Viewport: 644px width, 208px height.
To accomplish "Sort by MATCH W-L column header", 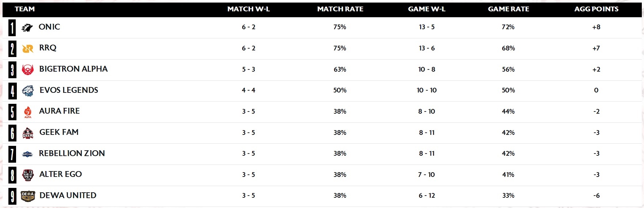I will (x=249, y=9).
